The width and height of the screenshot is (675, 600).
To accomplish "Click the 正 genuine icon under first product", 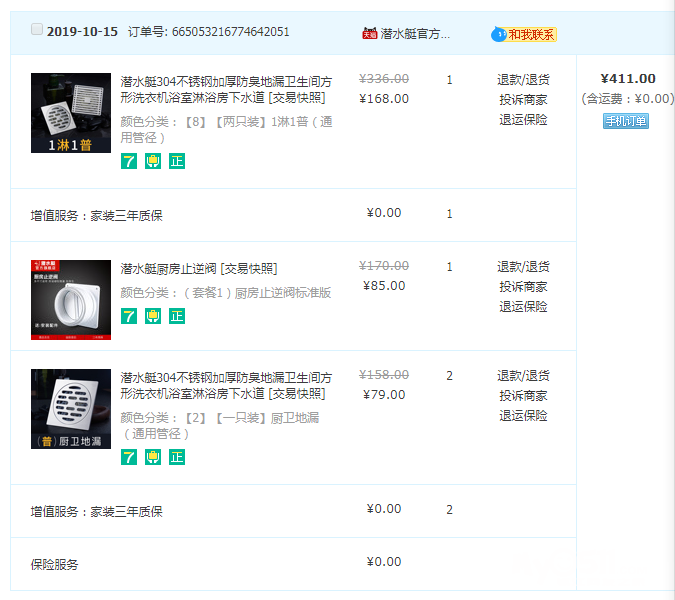I will coord(177,161).
